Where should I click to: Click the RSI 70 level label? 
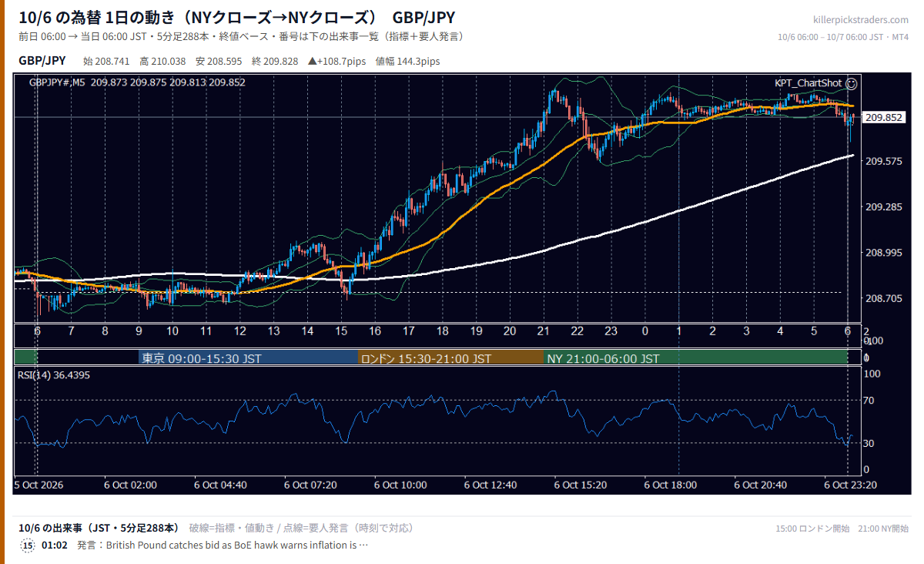(x=868, y=401)
